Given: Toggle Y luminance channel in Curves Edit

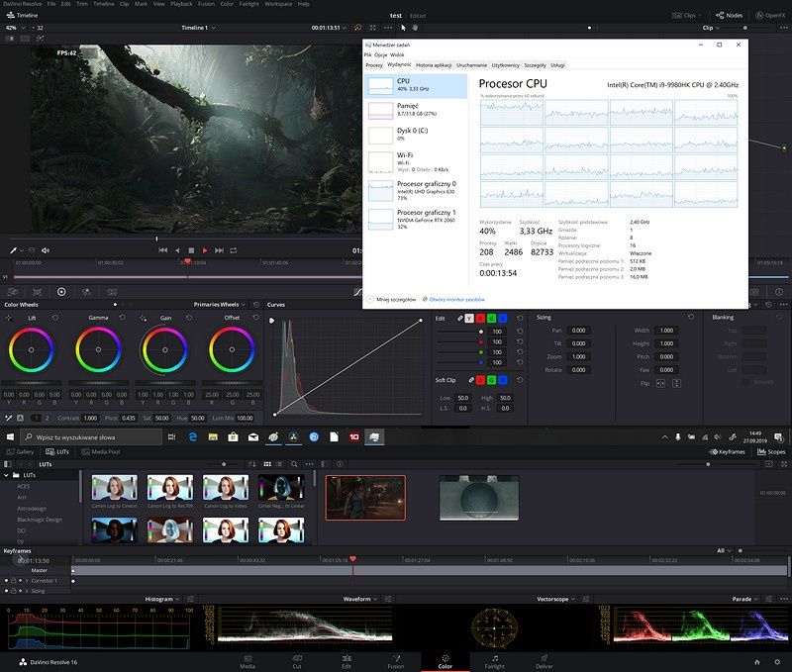Looking at the screenshot, I should click(x=469, y=319).
